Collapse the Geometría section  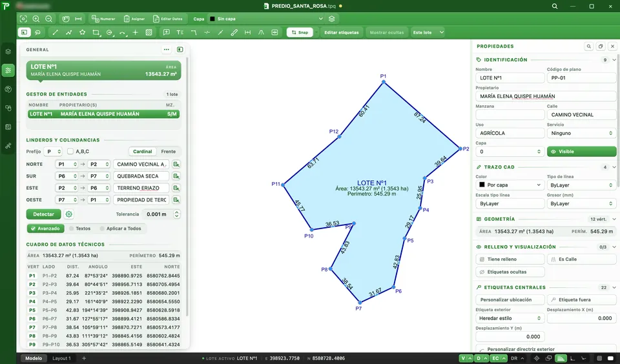tap(614, 219)
